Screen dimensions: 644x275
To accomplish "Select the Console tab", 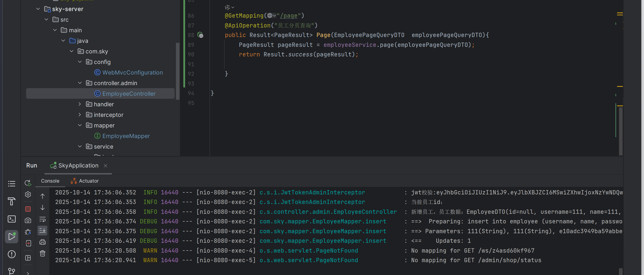I will click(x=50, y=181).
